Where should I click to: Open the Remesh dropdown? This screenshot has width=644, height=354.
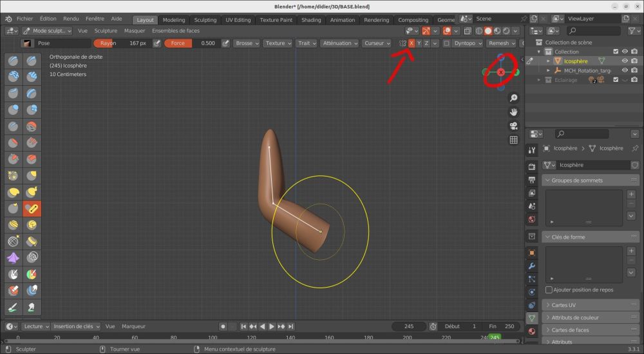(x=502, y=43)
